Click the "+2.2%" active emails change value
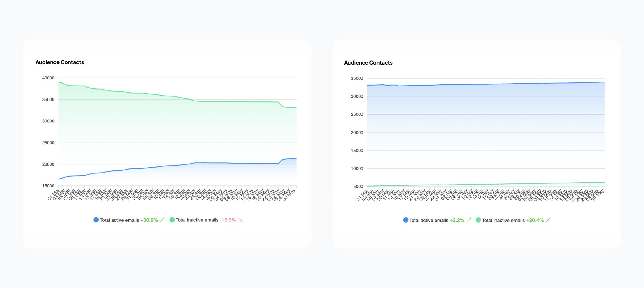644x288 pixels. [457, 221]
